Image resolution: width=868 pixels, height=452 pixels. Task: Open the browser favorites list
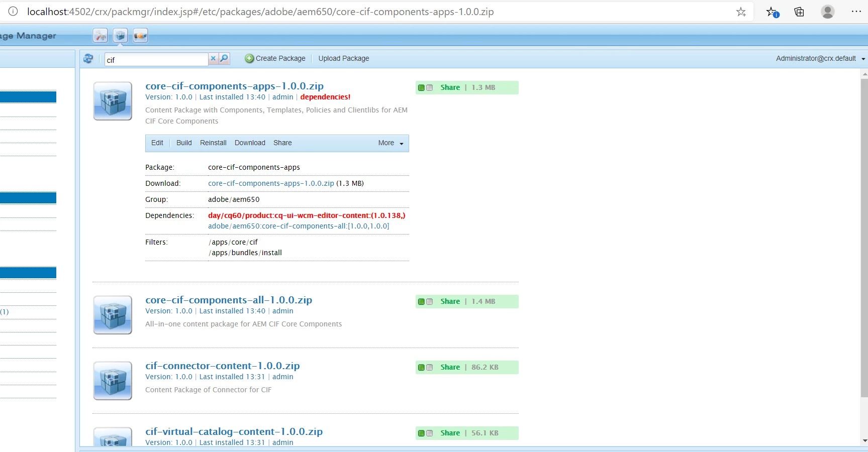pyautogui.click(x=773, y=12)
